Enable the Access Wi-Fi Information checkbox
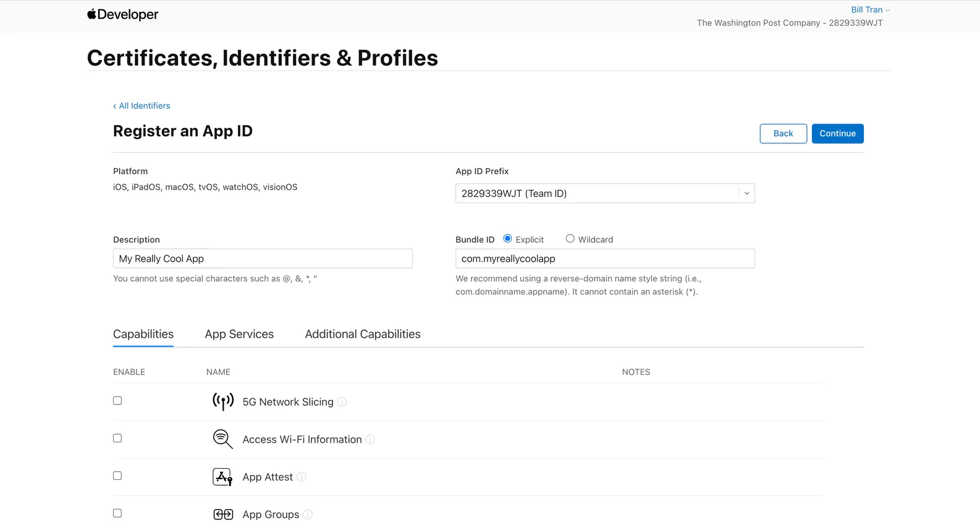The height and width of the screenshot is (528, 980). (x=117, y=438)
